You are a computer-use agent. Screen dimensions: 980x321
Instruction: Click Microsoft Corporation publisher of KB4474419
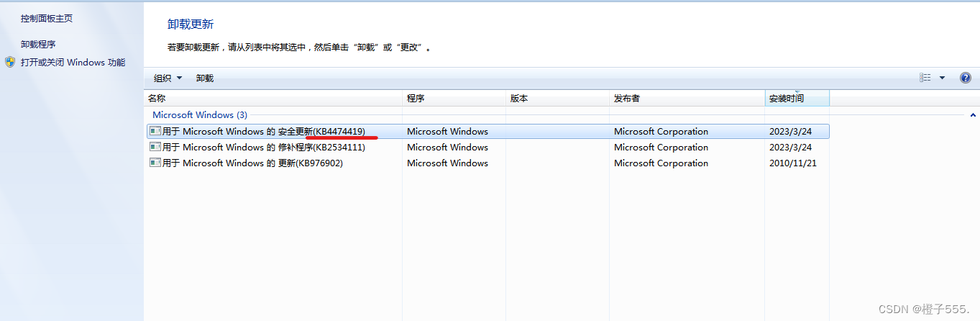tap(661, 132)
